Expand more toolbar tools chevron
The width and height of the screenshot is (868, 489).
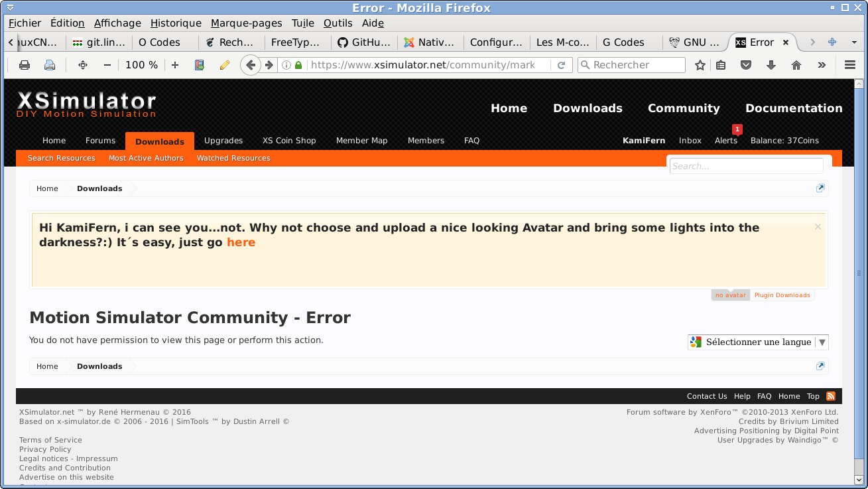click(x=822, y=65)
